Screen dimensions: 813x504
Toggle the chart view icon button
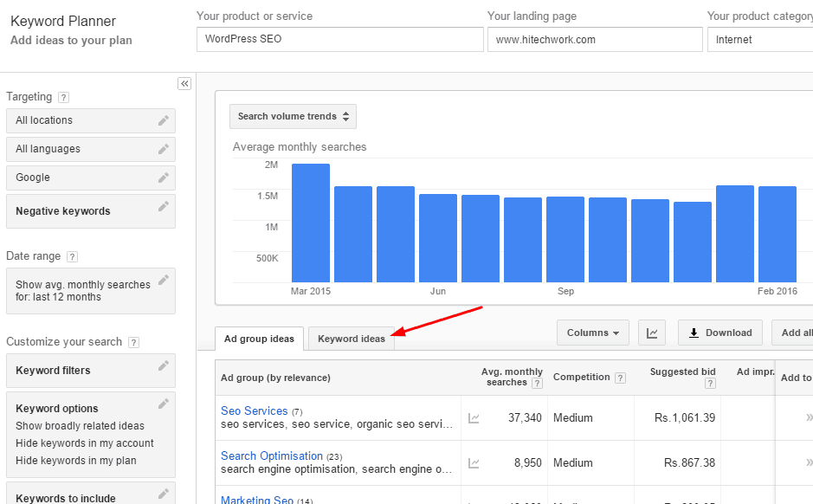[652, 333]
